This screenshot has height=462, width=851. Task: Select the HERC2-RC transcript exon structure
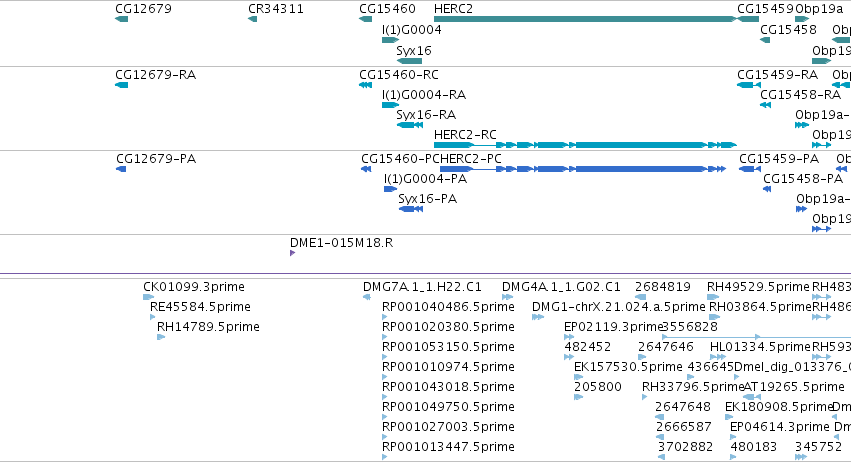click(585, 145)
